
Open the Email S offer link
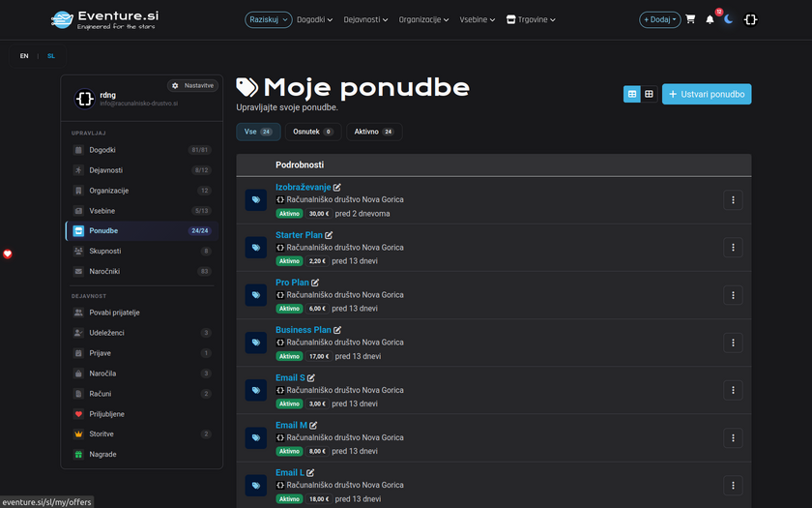289,378
